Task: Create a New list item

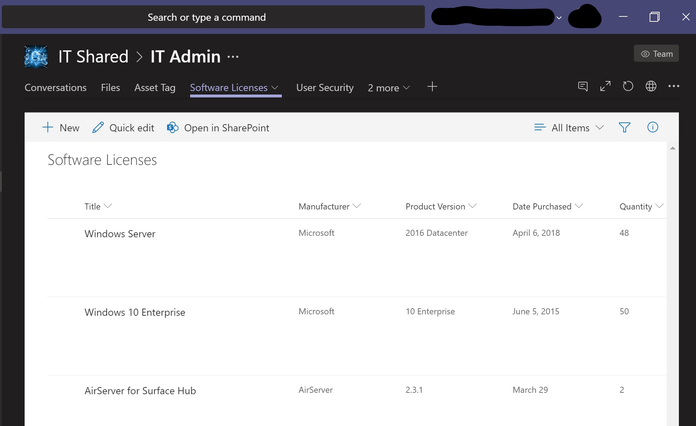Action: coord(60,128)
